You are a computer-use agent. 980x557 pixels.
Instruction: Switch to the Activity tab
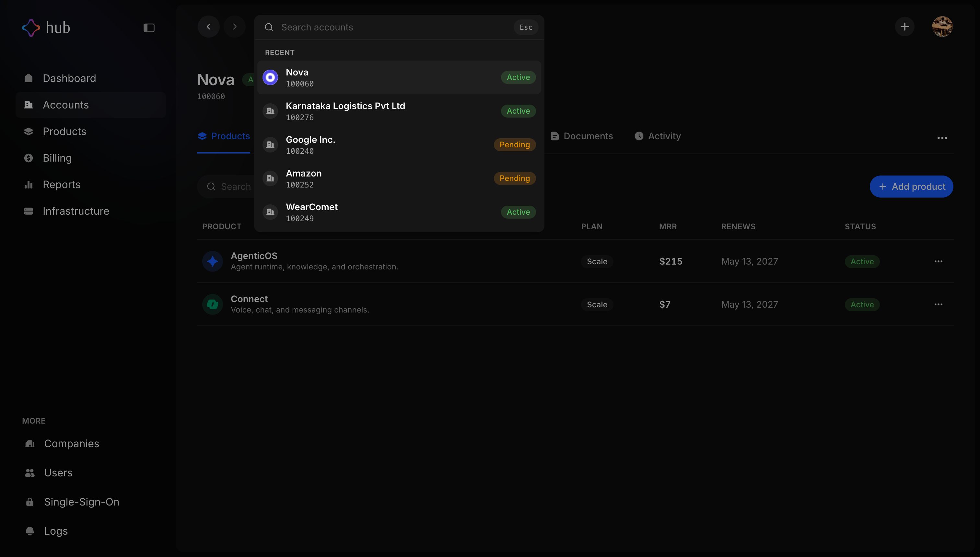[658, 137]
